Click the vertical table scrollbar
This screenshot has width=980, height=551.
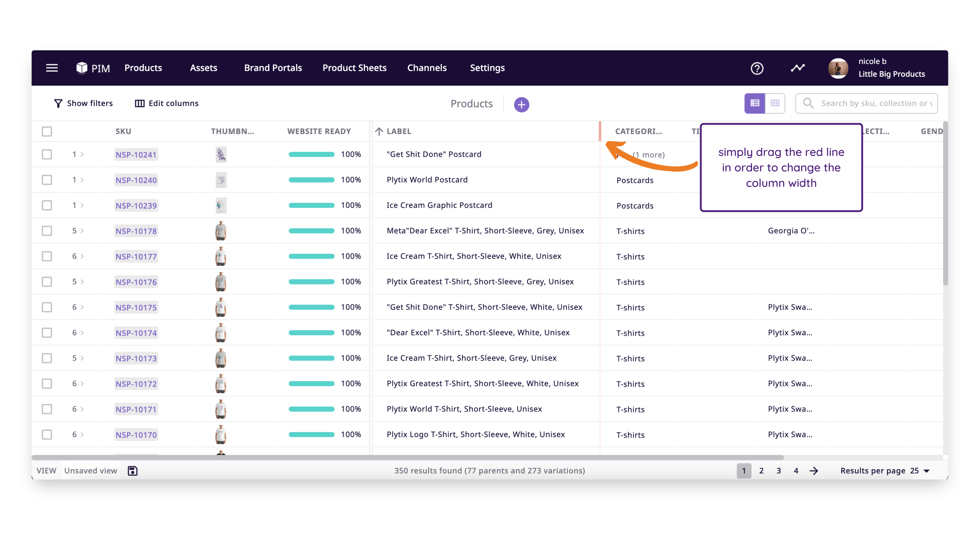click(x=945, y=203)
